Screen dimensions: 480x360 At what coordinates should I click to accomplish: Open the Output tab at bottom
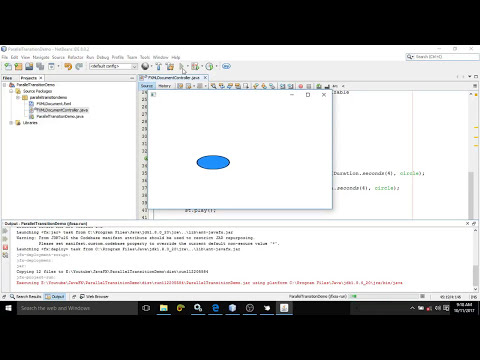coord(55,296)
